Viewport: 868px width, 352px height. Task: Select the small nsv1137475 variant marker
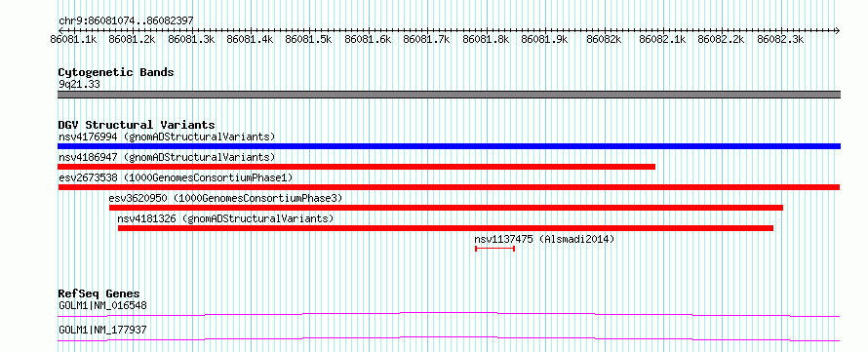(x=494, y=249)
